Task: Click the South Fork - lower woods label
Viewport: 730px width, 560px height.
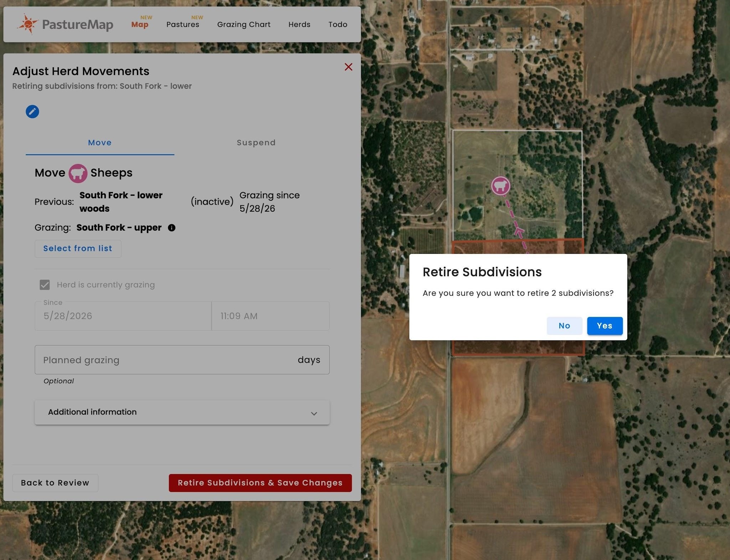Action: [121, 202]
